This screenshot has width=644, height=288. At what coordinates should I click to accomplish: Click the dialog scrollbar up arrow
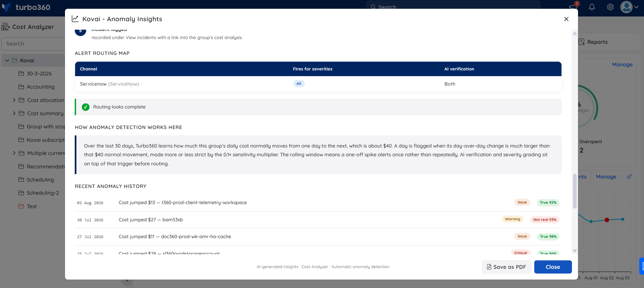575,33
